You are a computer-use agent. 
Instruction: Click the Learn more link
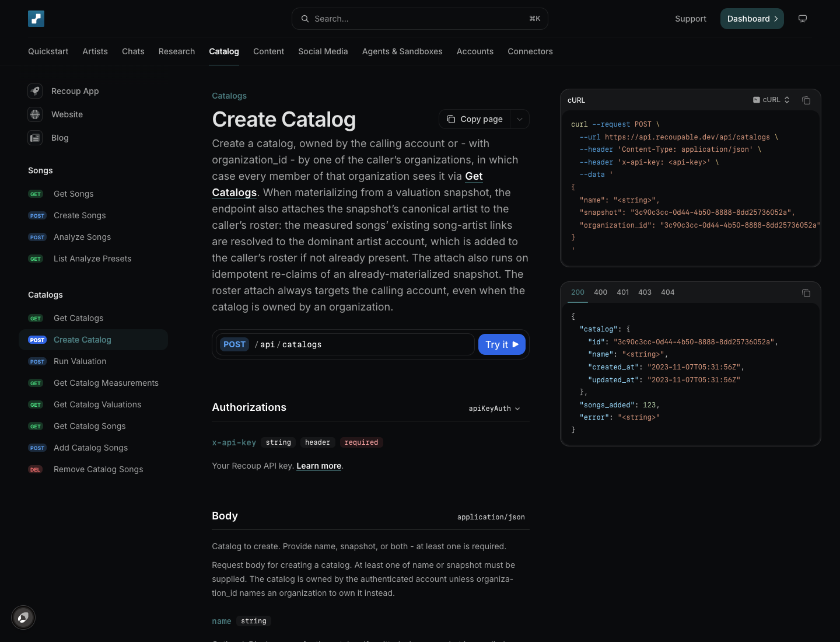pyautogui.click(x=319, y=466)
